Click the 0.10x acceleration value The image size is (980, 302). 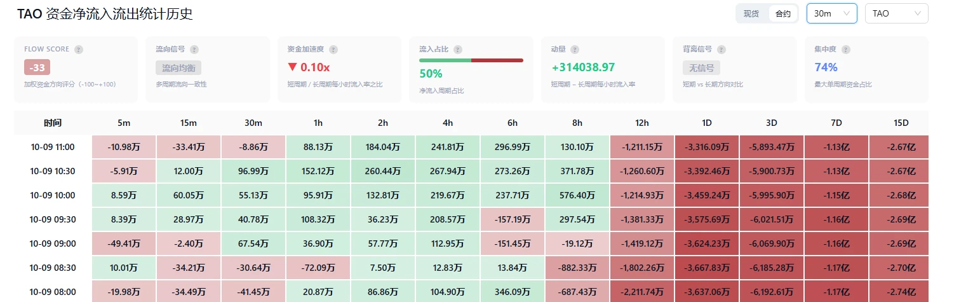[x=309, y=67]
